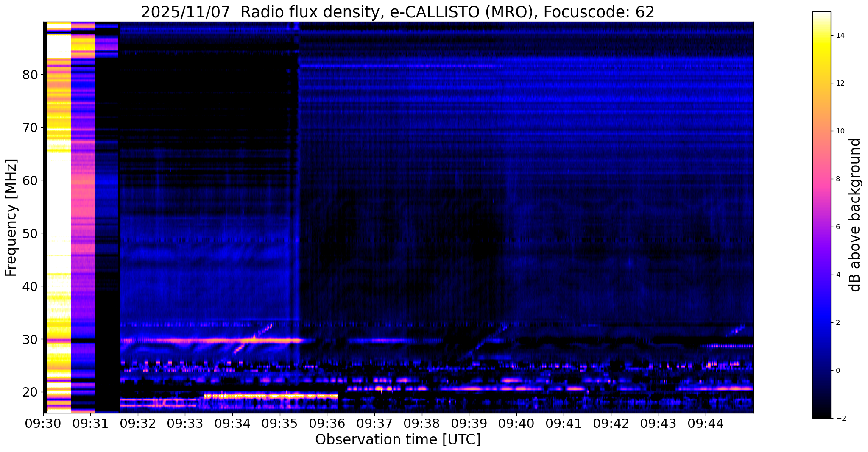
Task: Click the 80 MHz frequency tick label
Action: (x=30, y=75)
